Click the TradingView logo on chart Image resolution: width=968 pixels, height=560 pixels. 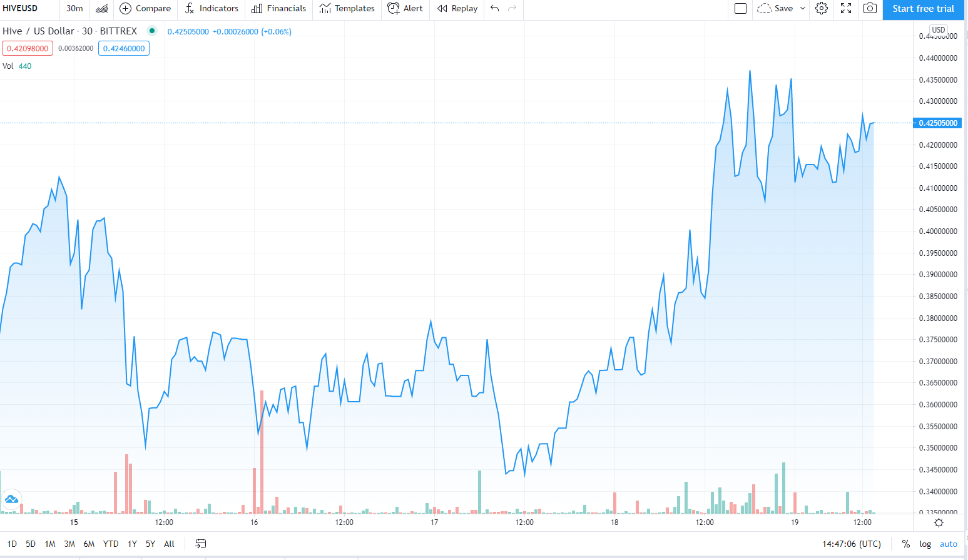tap(11, 499)
